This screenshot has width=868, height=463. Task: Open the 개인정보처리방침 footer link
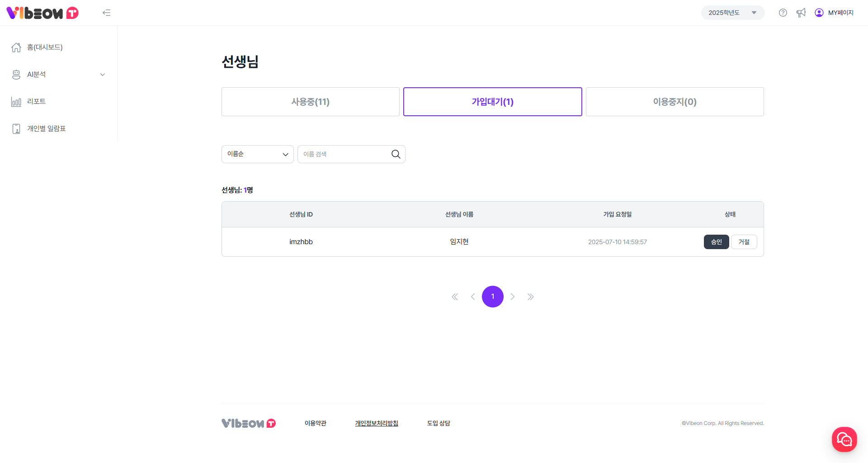point(376,423)
